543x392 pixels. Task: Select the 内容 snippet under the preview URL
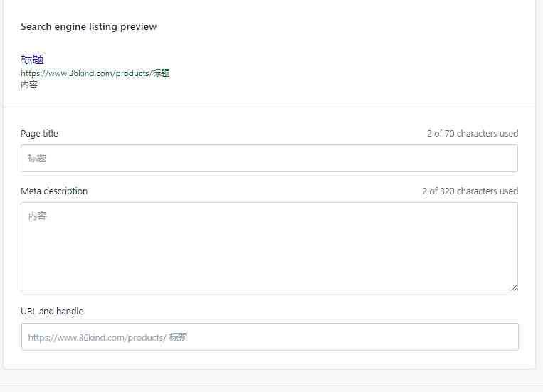(29, 85)
